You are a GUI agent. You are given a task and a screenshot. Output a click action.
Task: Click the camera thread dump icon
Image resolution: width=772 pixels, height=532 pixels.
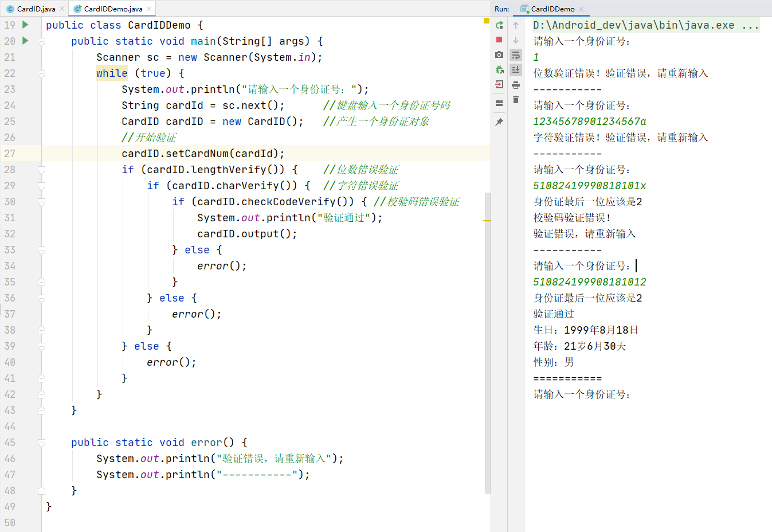pos(499,54)
